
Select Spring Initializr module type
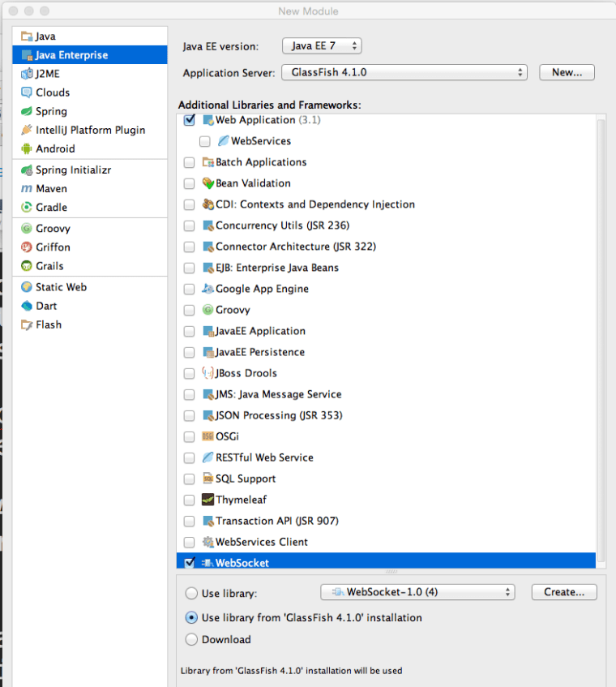(73, 170)
